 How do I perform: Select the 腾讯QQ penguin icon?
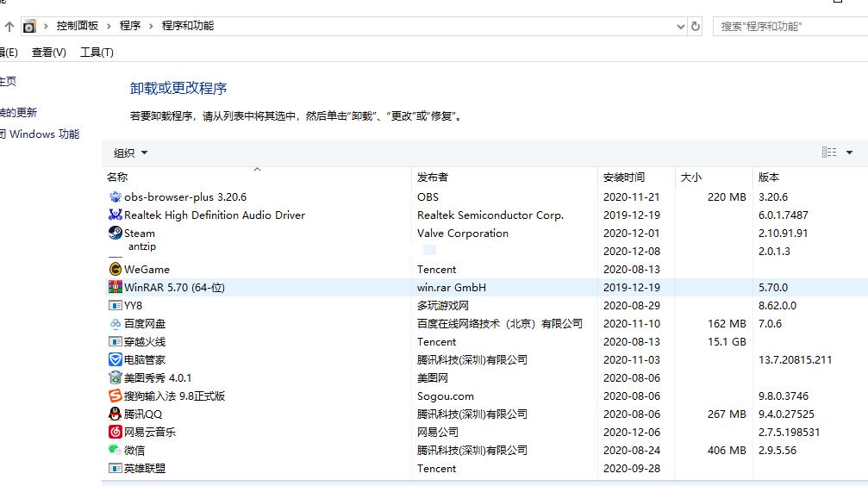(x=116, y=414)
